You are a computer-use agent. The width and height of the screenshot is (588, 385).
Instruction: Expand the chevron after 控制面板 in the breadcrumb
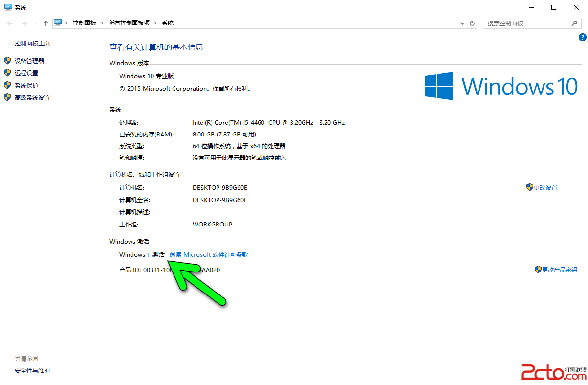(102, 23)
